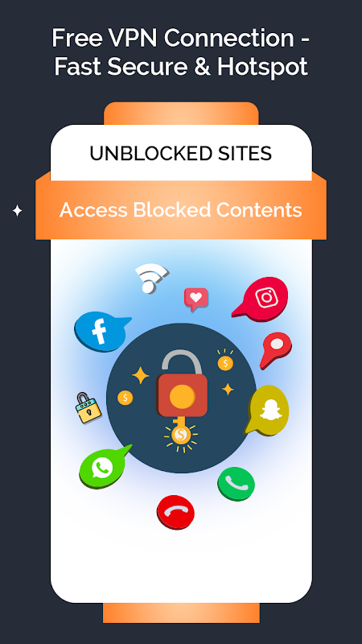Tap the sparkling dollar coin upper right
The height and width of the screenshot is (644, 362).
[x=225, y=361]
